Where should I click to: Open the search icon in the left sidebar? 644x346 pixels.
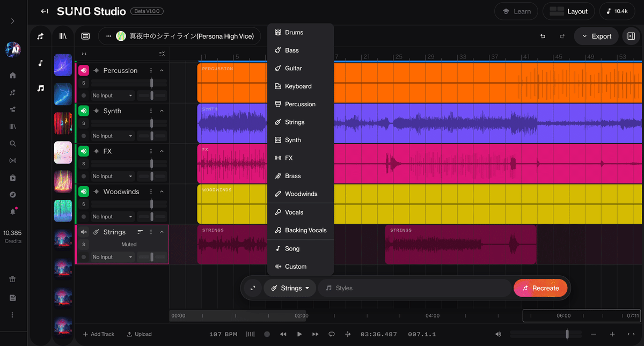click(x=12, y=143)
